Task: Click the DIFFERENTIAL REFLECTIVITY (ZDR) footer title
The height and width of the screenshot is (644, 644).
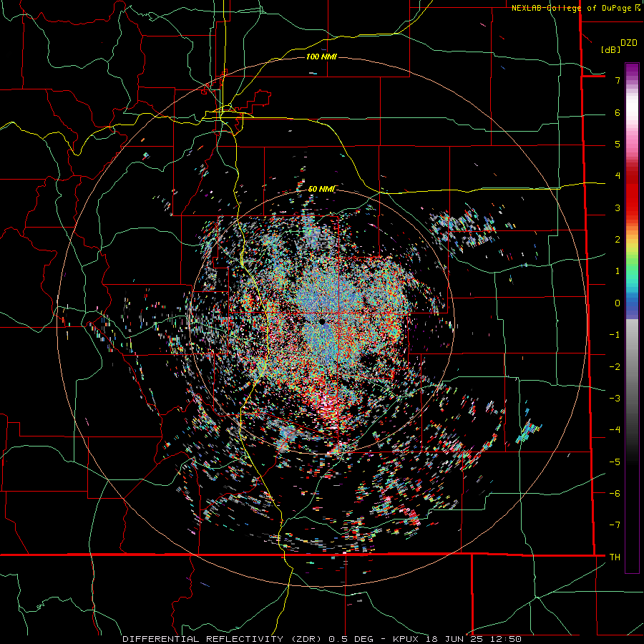Action: point(223,639)
